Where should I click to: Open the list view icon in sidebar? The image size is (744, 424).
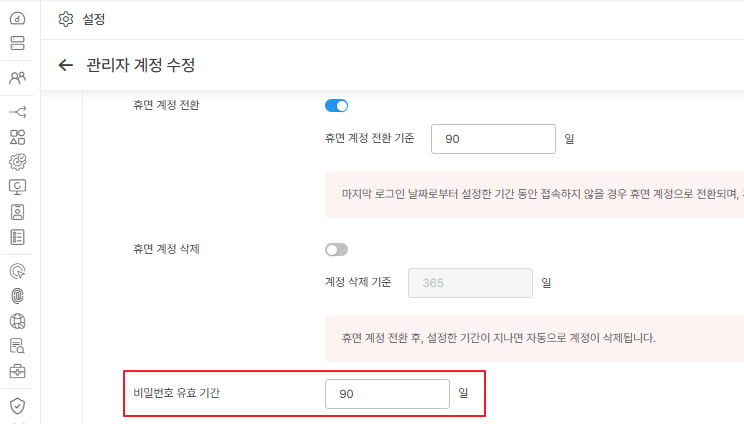17,237
